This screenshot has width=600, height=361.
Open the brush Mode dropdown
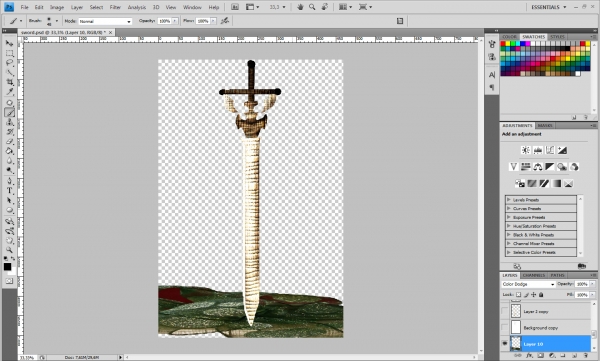click(105, 21)
